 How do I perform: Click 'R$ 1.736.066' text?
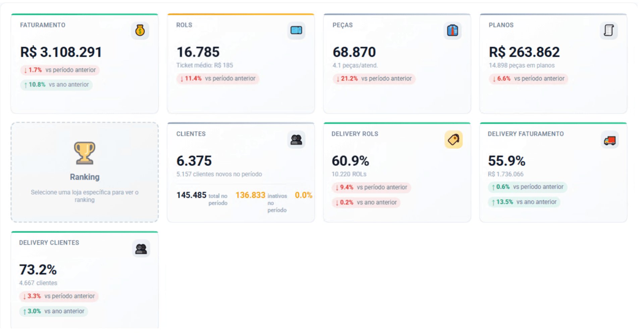tap(505, 174)
